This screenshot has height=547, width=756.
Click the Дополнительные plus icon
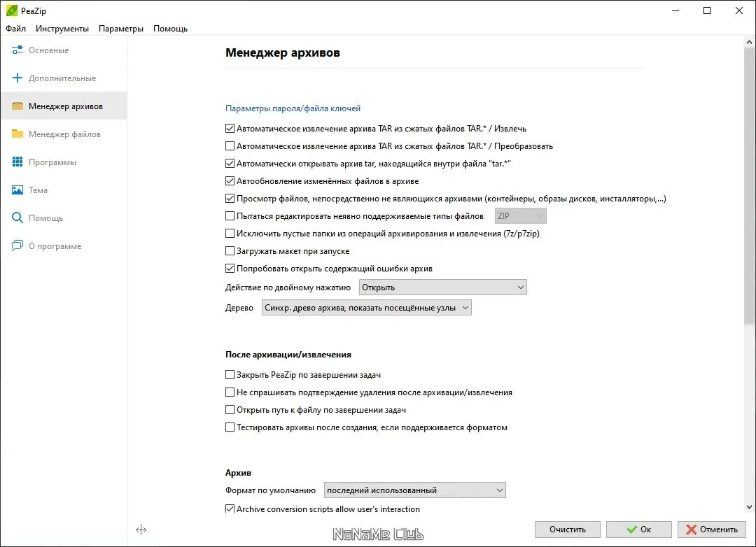pyautogui.click(x=17, y=78)
